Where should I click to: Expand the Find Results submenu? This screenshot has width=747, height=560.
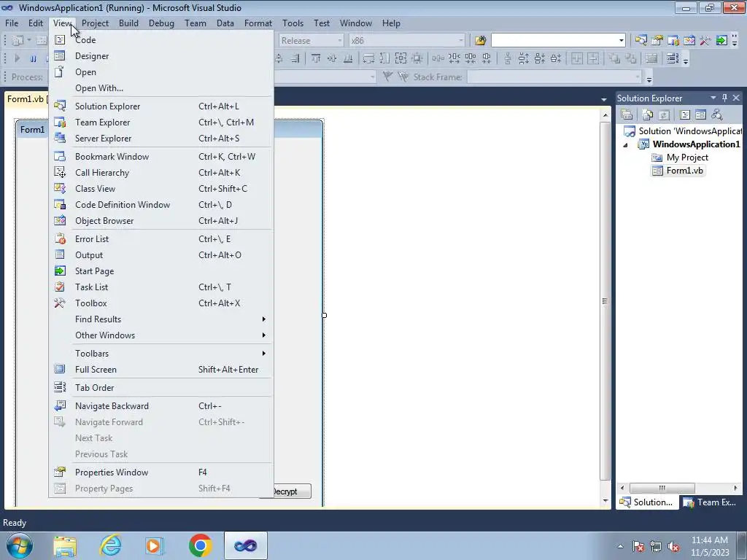pyautogui.click(x=161, y=319)
